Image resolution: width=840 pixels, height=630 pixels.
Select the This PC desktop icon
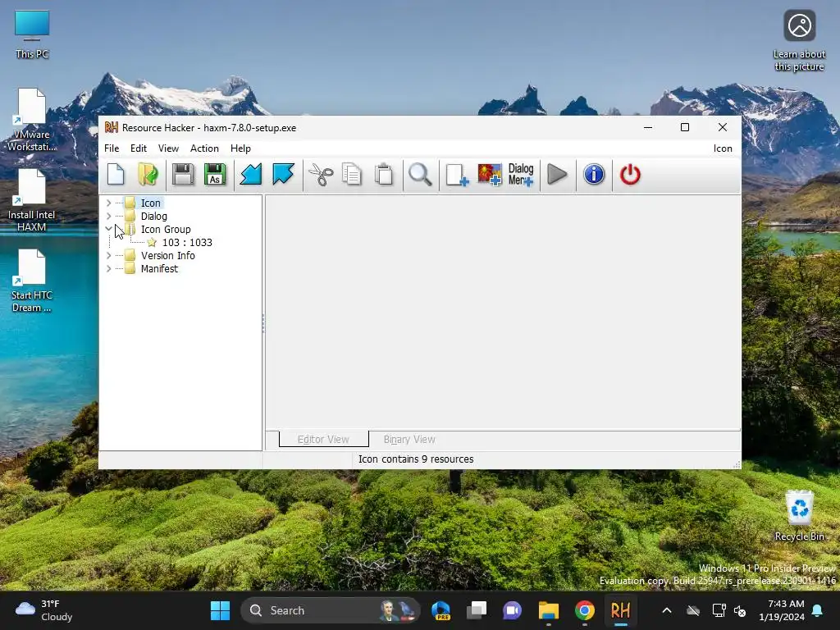[32, 34]
